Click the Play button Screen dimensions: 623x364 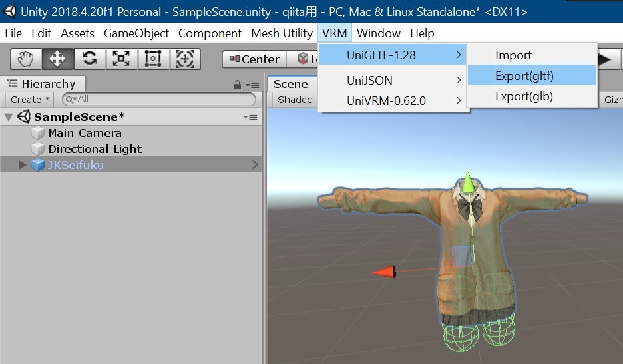(x=606, y=60)
